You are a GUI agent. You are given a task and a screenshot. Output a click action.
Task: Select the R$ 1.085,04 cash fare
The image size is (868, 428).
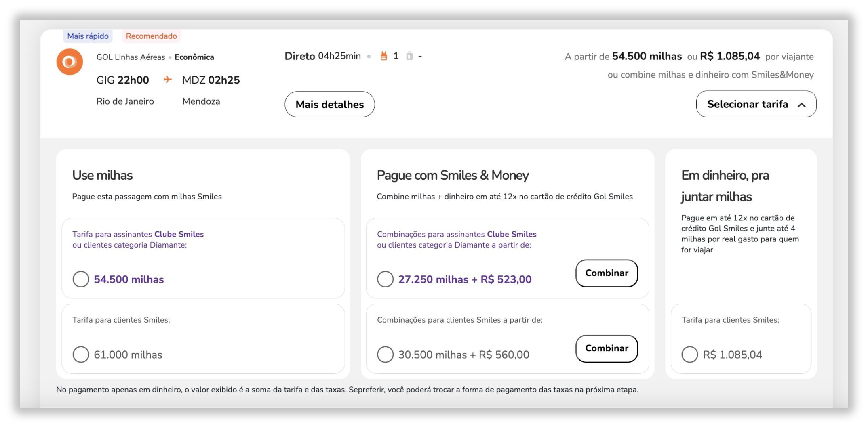[689, 355]
